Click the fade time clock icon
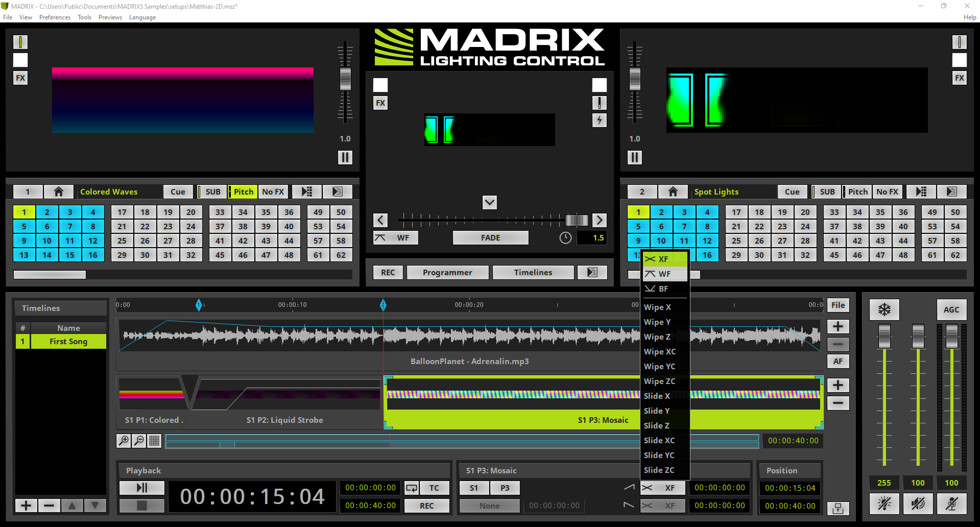Viewport: 980px width, 527px height. coord(565,237)
